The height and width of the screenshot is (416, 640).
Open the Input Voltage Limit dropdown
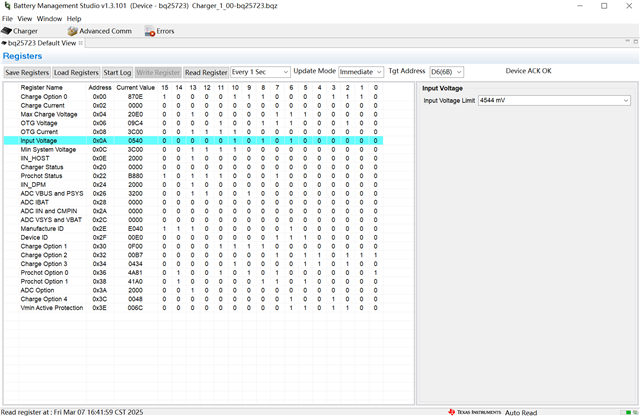(554, 100)
